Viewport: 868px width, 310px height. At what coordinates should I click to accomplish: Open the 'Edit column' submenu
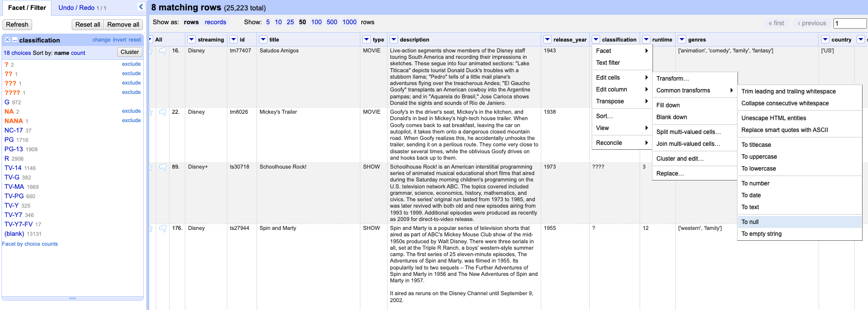622,89
